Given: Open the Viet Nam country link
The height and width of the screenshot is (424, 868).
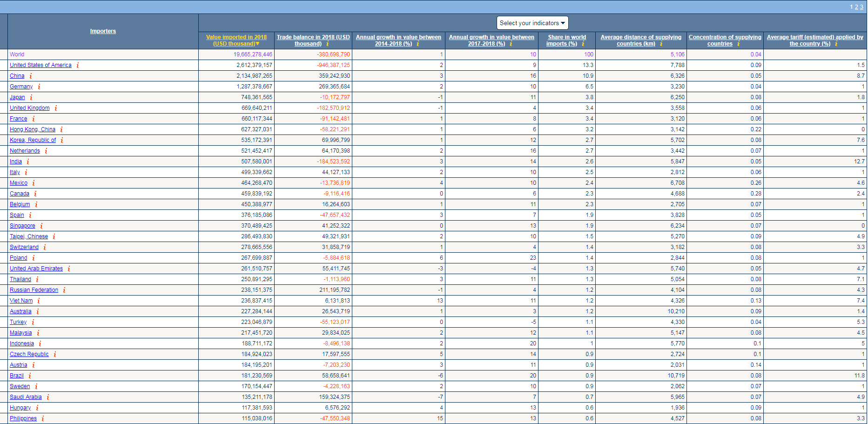Looking at the screenshot, I should [x=21, y=301].
